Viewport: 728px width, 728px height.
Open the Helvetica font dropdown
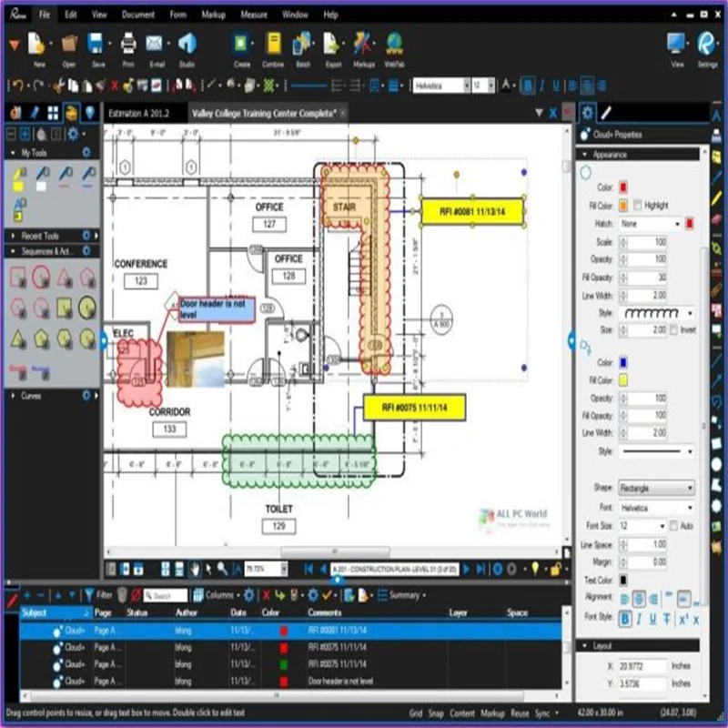click(x=651, y=507)
